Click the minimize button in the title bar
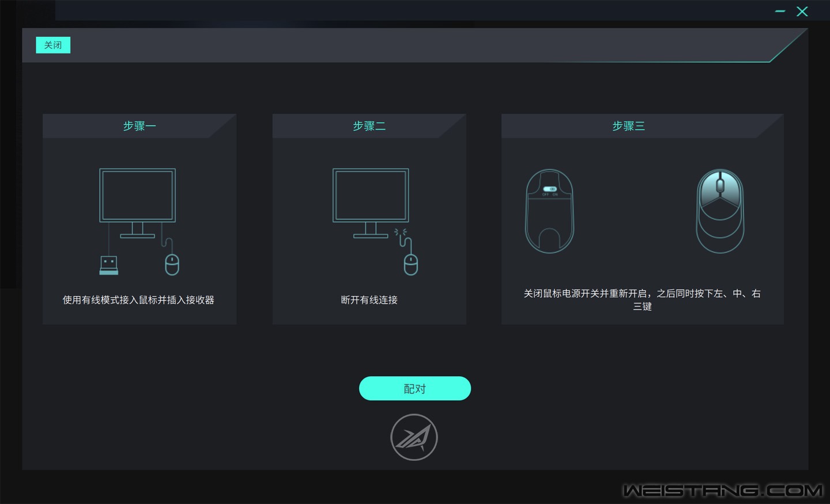This screenshot has height=504, width=830. tap(780, 12)
